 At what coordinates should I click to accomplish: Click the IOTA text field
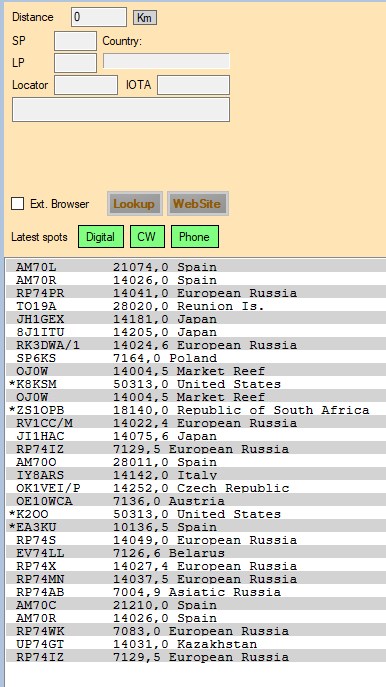193,85
